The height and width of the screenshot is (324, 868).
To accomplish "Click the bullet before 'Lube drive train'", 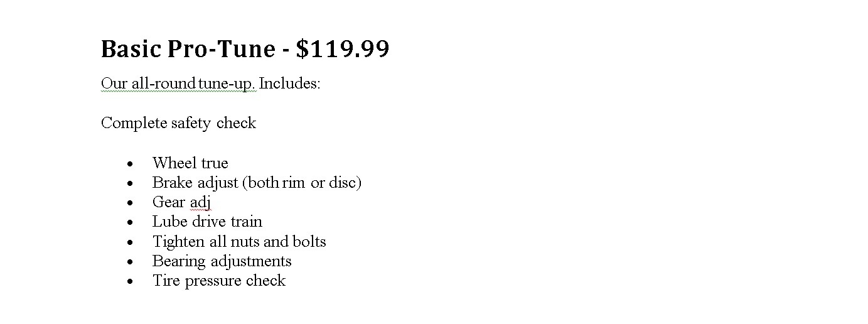I will click(130, 223).
